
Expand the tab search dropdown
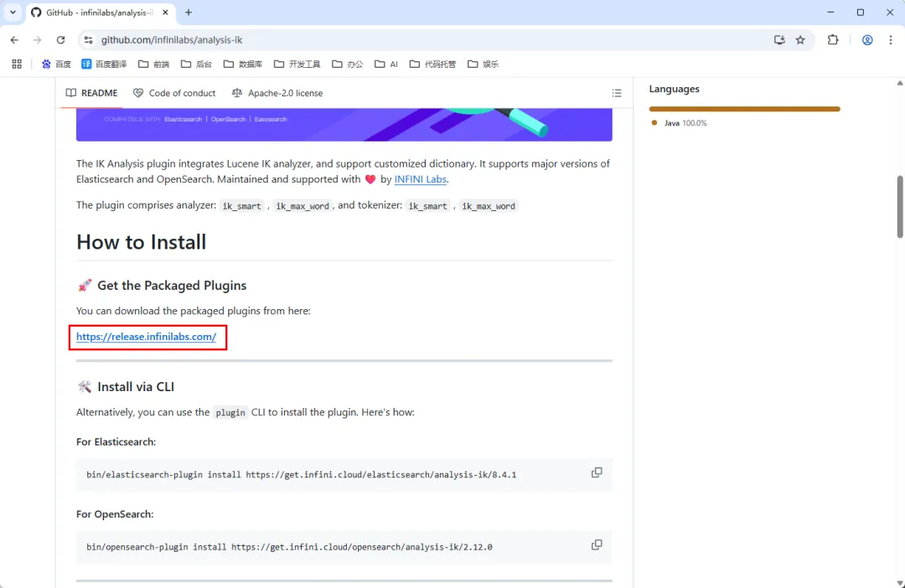(x=13, y=12)
